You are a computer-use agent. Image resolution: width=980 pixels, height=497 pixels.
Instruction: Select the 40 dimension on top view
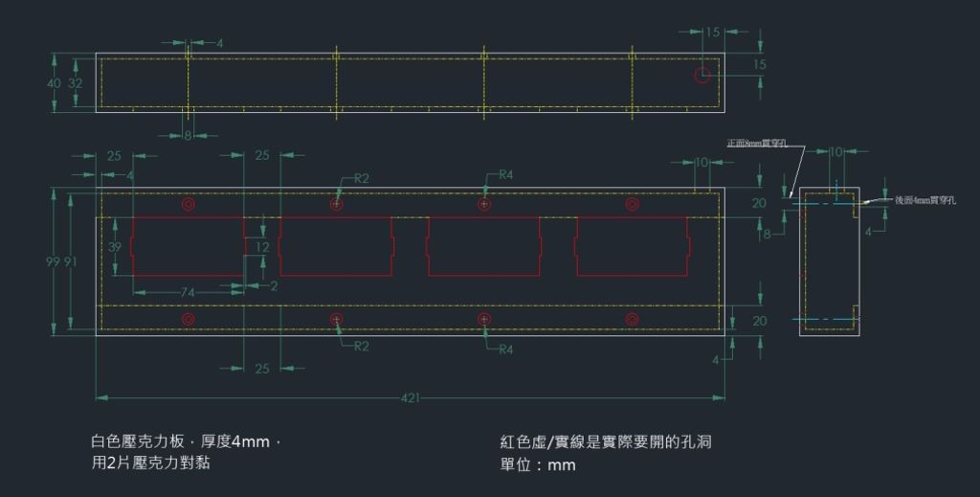click(54, 82)
